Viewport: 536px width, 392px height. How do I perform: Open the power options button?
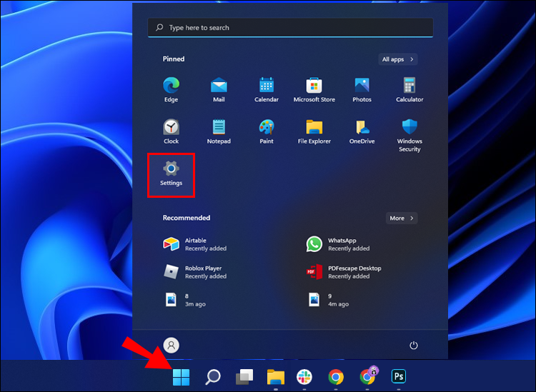click(414, 345)
